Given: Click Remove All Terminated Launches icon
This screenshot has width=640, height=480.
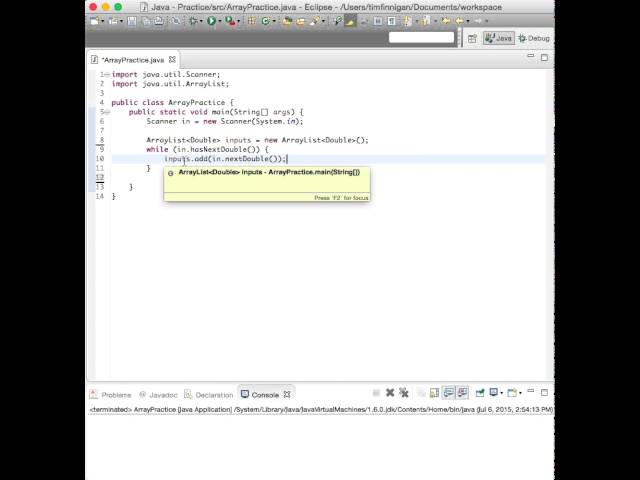Looking at the screenshot, I should click(x=404, y=393).
